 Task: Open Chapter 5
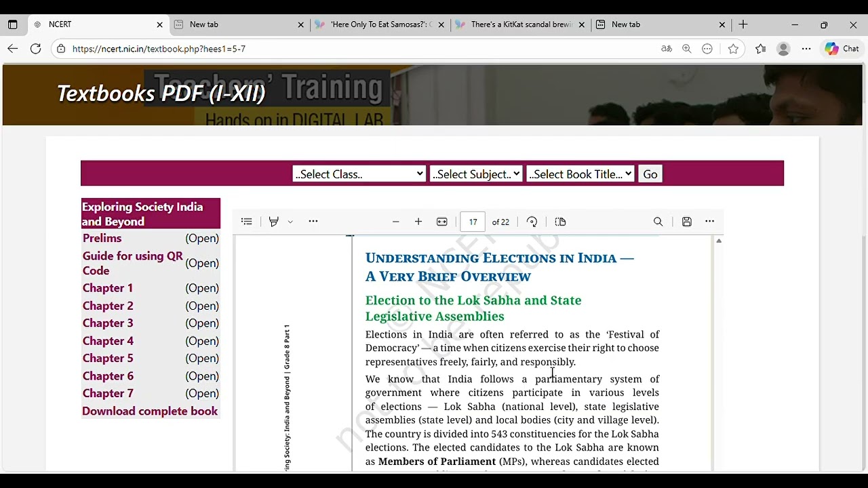108,358
